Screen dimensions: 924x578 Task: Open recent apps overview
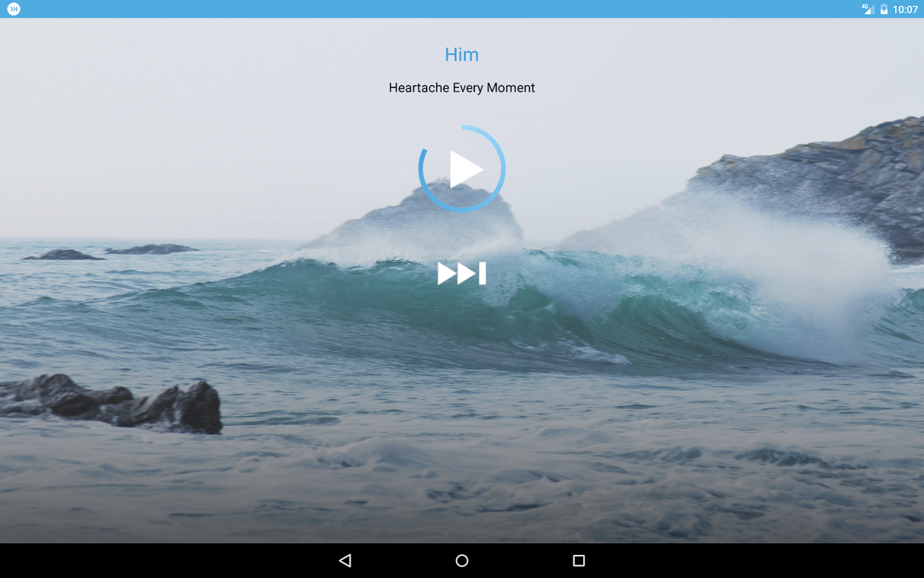[579, 561]
